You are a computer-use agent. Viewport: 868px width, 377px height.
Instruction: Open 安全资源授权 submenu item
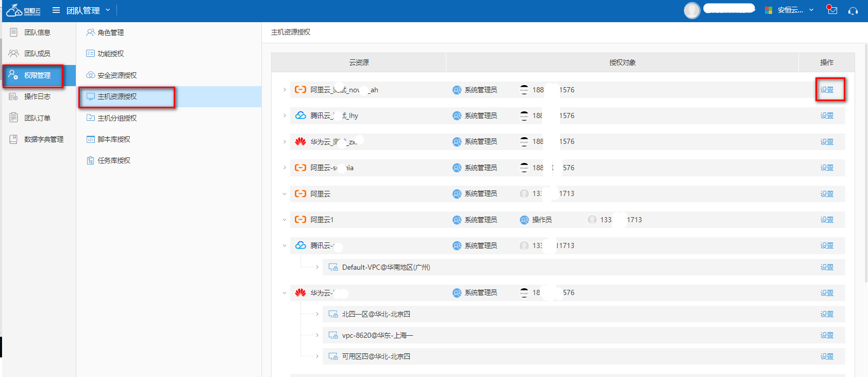(x=117, y=75)
